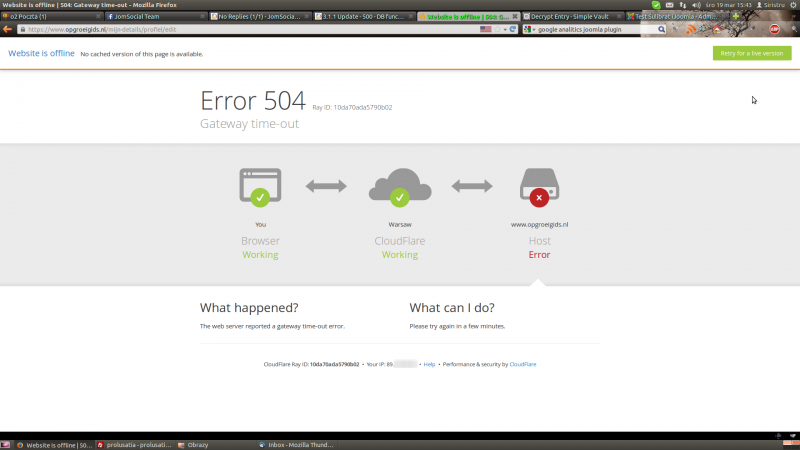Screen dimensions: 800x450
Task: Click the Warsaw location label
Action: click(400, 224)
